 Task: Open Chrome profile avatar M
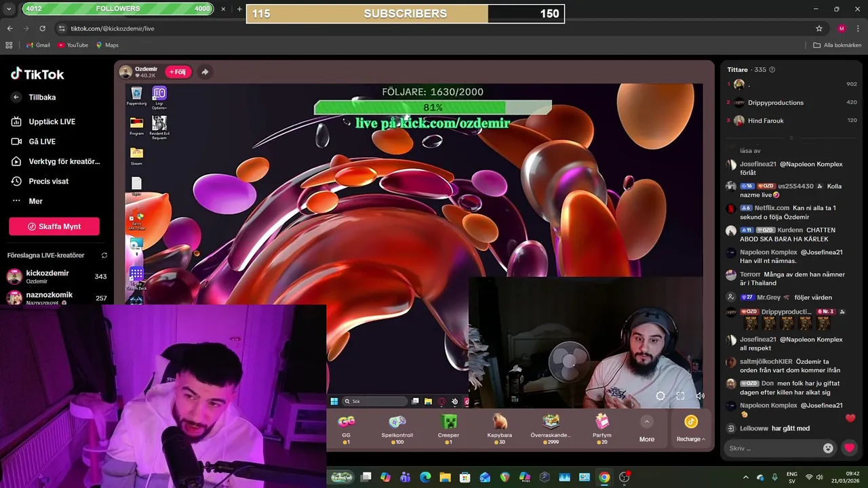(x=842, y=28)
